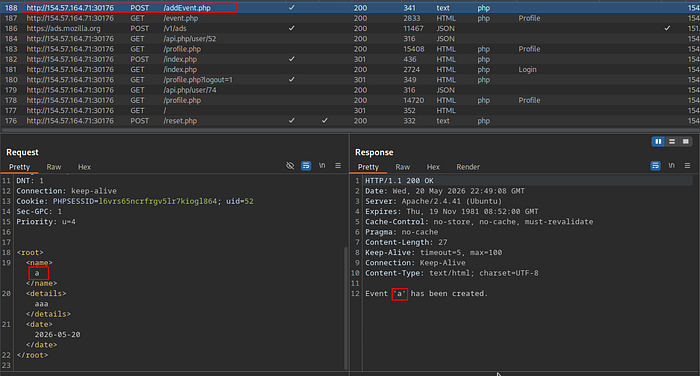The width and height of the screenshot is (700, 376).
Task: Open the Response Render tab
Action: (468, 167)
